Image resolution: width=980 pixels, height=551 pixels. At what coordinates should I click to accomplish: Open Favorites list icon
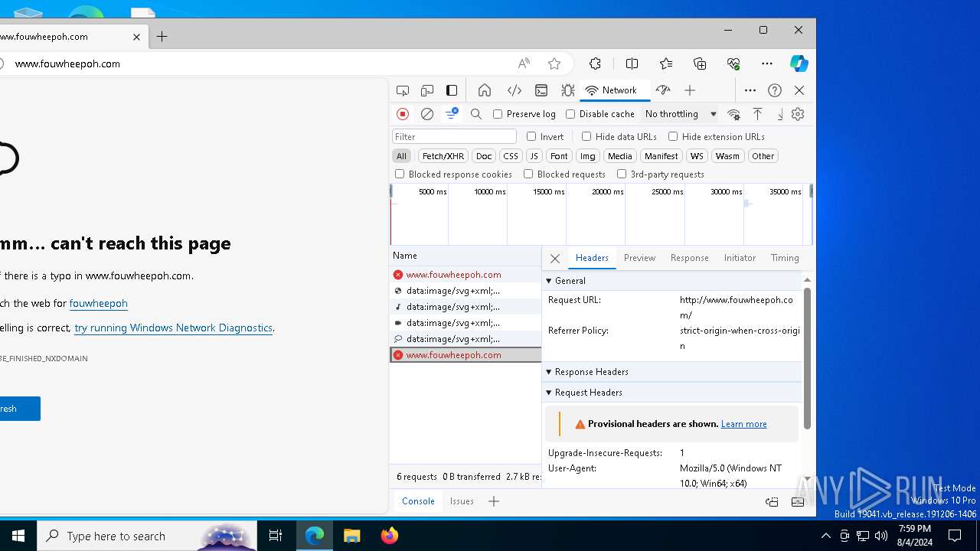click(x=666, y=64)
